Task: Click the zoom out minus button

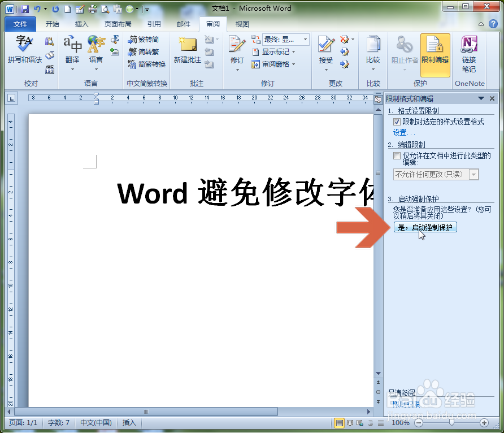Action: 419,423
